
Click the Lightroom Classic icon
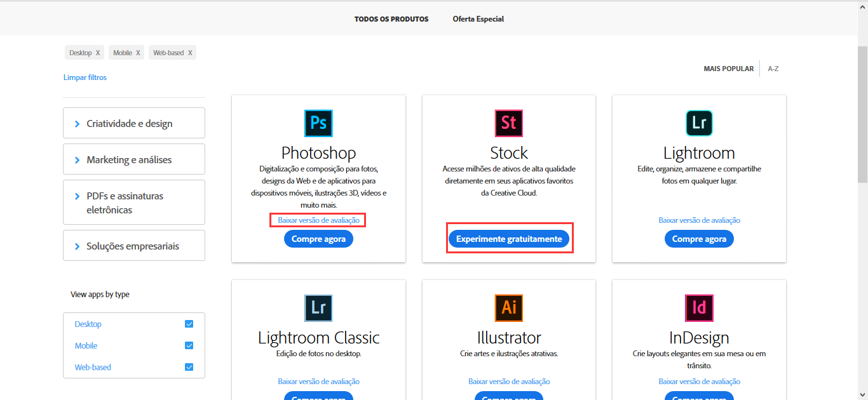[318, 307]
